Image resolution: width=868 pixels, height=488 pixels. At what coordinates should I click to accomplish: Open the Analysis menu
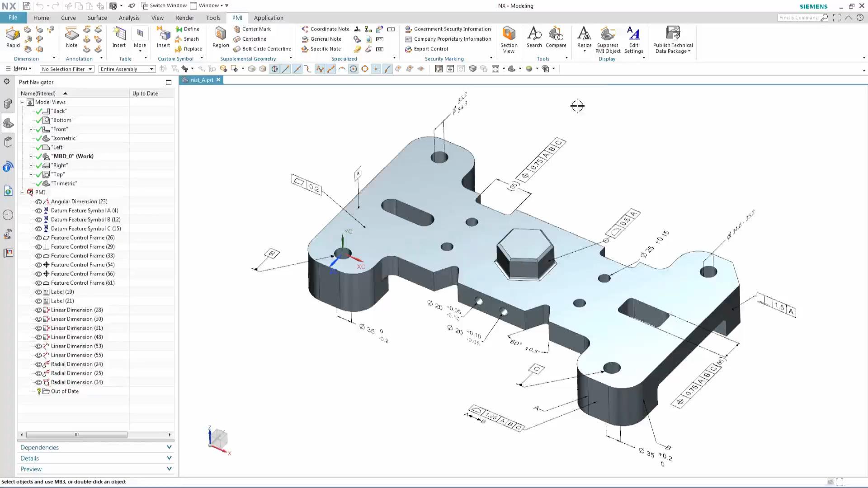[x=129, y=17]
